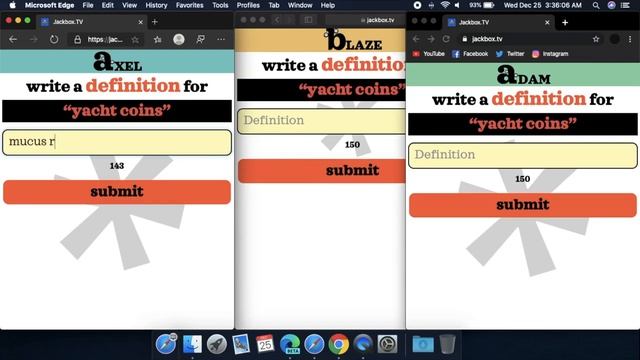Image resolution: width=640 pixels, height=360 pixels.
Task: Open Calendar from the Dock
Action: click(265, 344)
